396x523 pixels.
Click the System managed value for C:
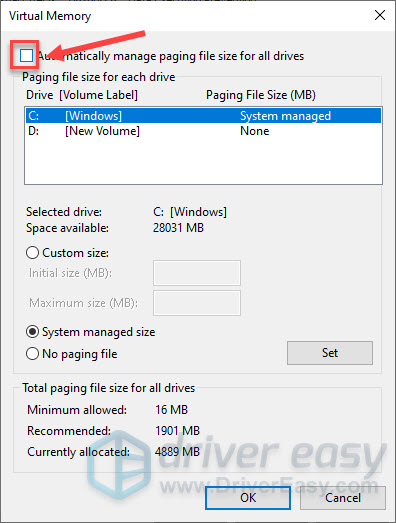tap(286, 116)
